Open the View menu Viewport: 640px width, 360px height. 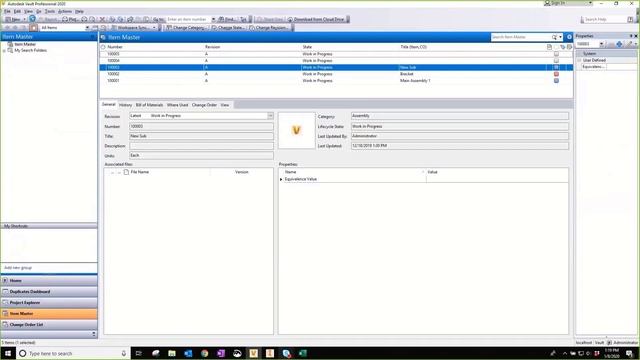click(28, 11)
